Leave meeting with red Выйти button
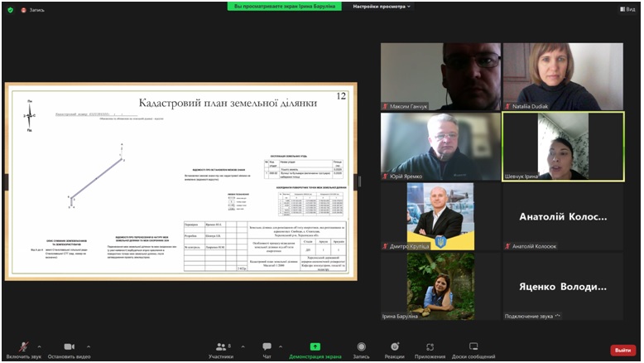644x363 pixels. [622, 351]
